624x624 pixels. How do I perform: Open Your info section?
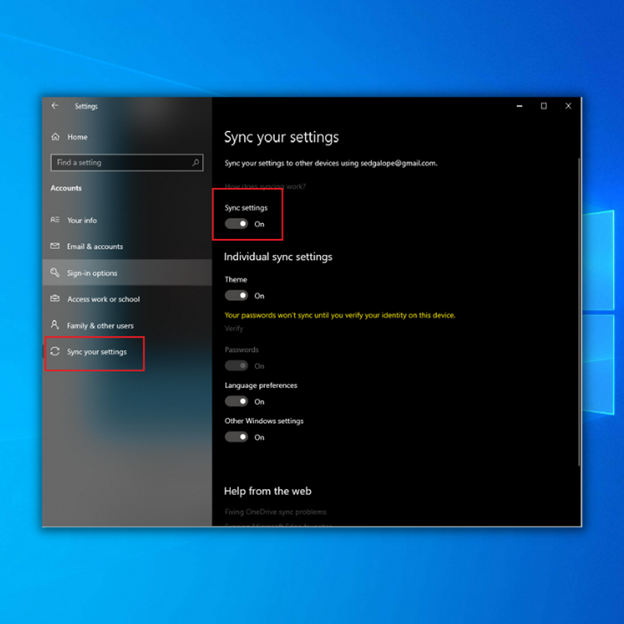click(127, 220)
